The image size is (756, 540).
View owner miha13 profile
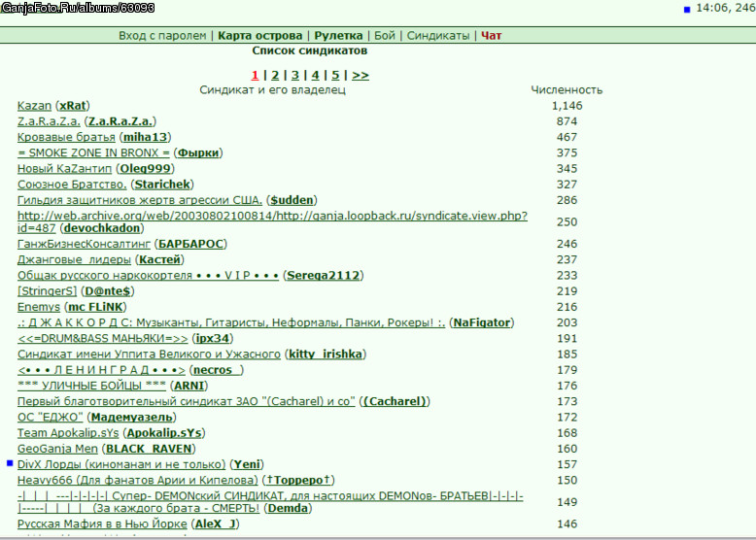point(145,137)
